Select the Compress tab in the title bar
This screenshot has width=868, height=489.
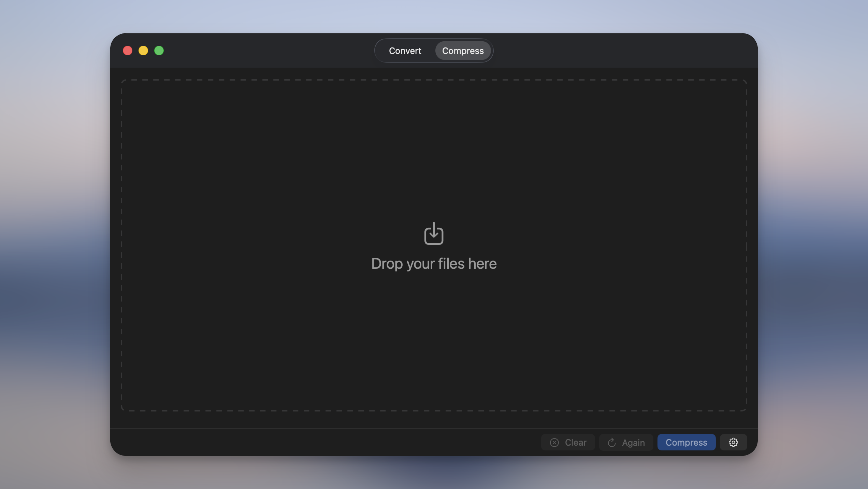pos(463,51)
